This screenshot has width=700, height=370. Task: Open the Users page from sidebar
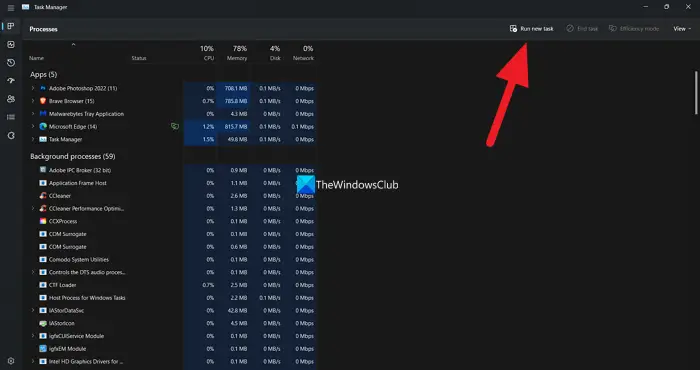click(x=11, y=99)
